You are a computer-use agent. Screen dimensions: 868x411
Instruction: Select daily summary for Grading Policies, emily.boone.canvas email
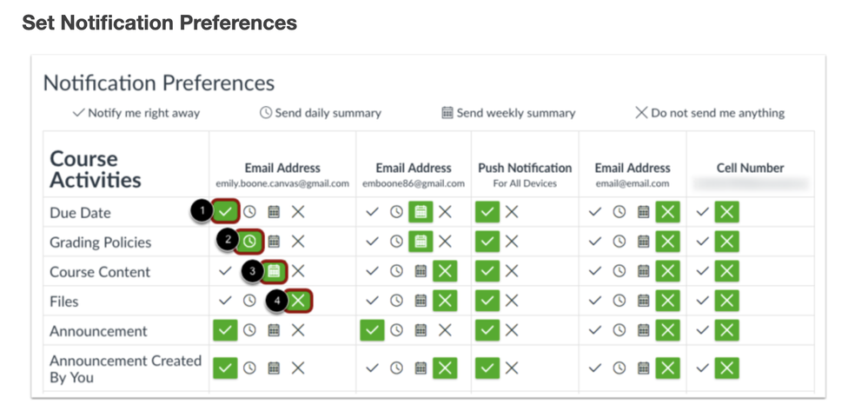[249, 241]
